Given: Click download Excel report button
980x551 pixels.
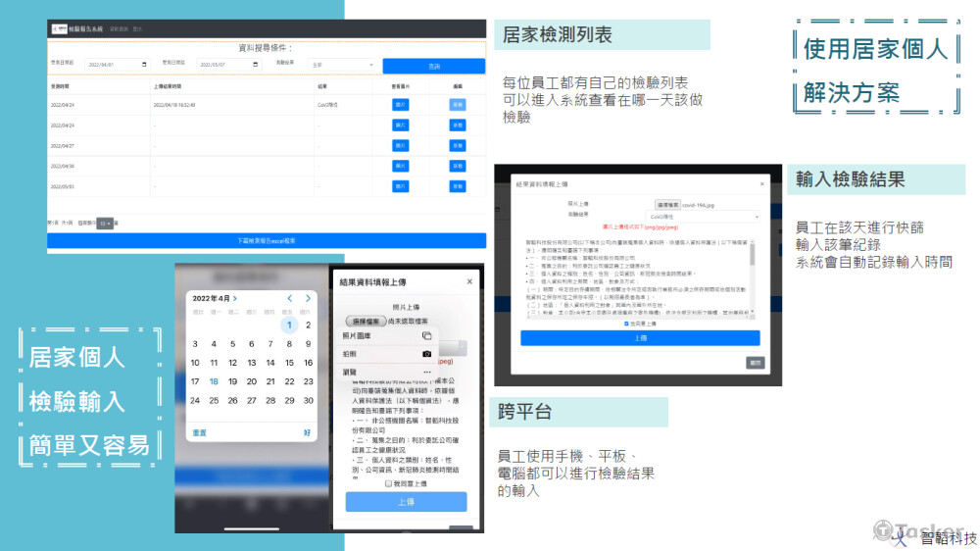Looking at the screenshot, I should pyautogui.click(x=267, y=240).
